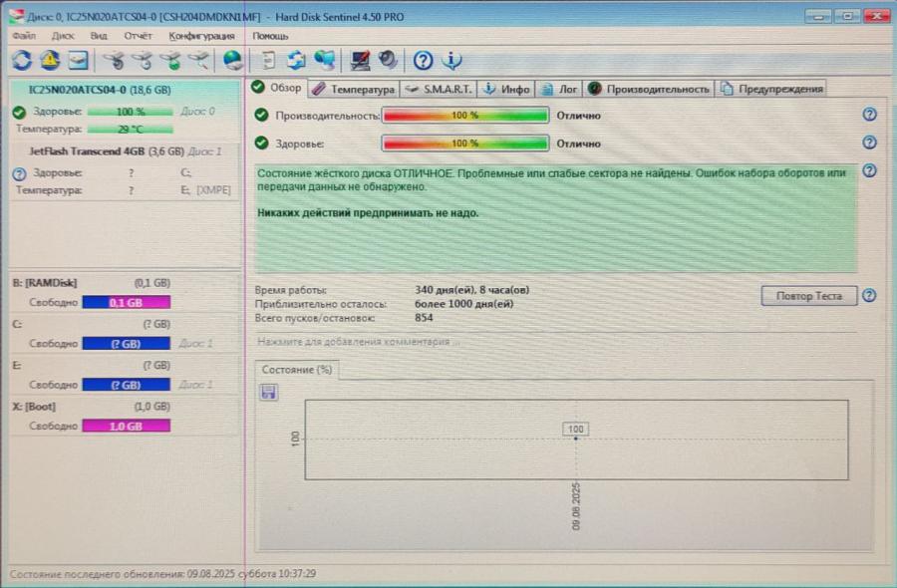Click the green check icon beside Здоровье in Обзор
Screen dimensions: 897x588
[x=261, y=143]
